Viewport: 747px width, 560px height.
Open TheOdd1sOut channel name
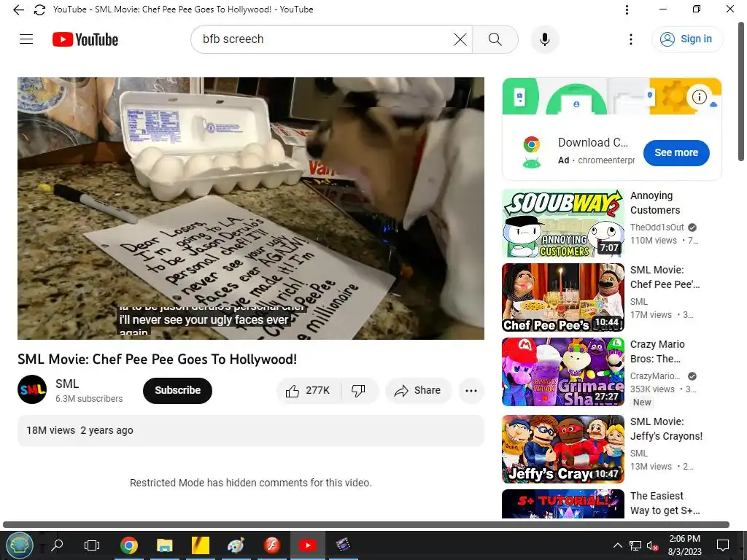point(657,227)
